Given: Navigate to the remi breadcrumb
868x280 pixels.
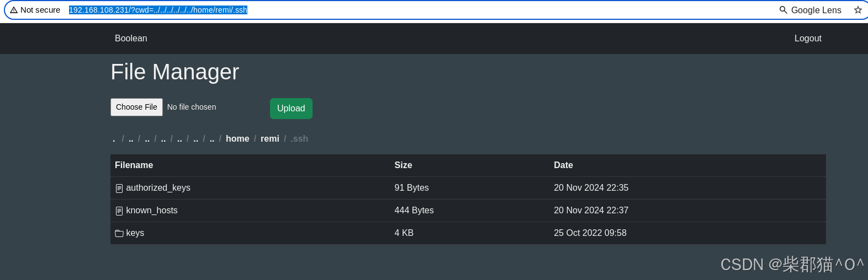Looking at the screenshot, I should pyautogui.click(x=270, y=139).
